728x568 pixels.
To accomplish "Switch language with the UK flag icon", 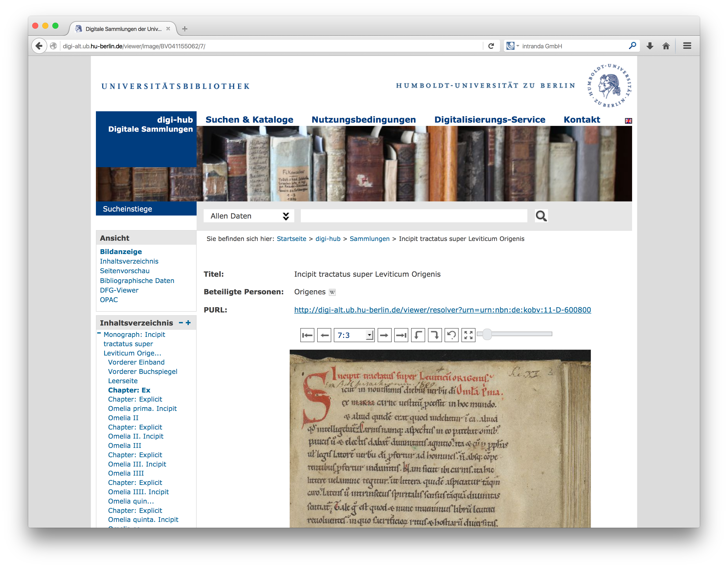I will [628, 121].
